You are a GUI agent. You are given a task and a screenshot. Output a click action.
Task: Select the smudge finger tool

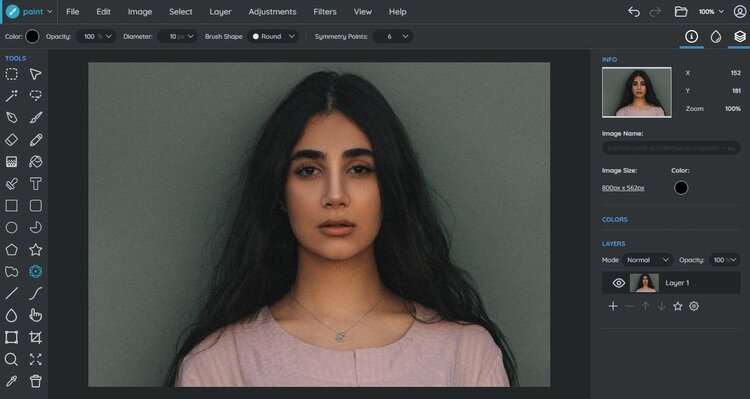(x=35, y=315)
